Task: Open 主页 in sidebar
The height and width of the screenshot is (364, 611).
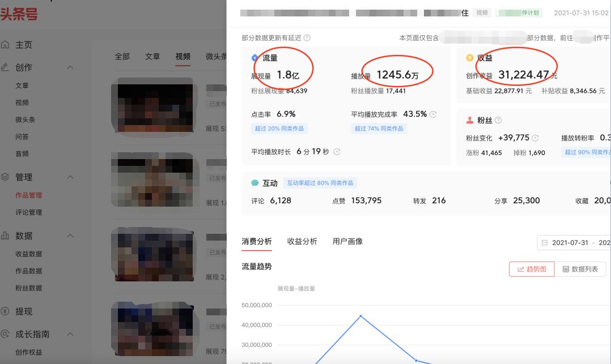Action: (24, 45)
